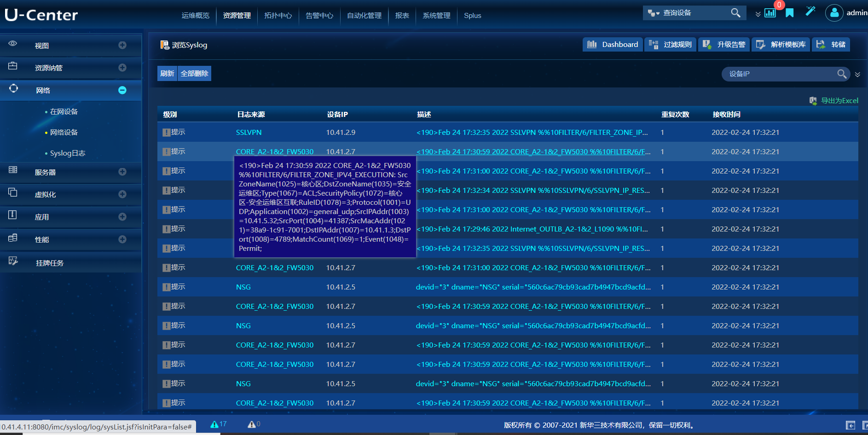Select Syslog日志 under 网络

[68, 153]
